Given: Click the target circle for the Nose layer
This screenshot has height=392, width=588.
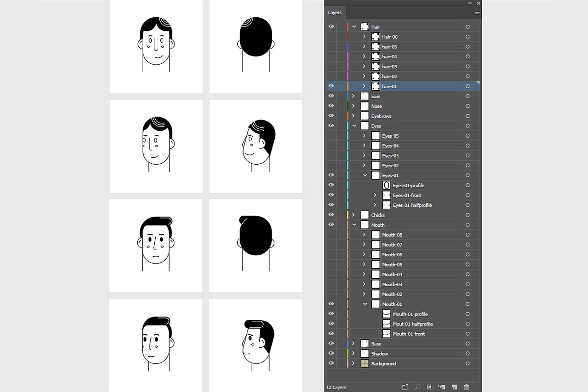Looking at the screenshot, I should [467, 106].
